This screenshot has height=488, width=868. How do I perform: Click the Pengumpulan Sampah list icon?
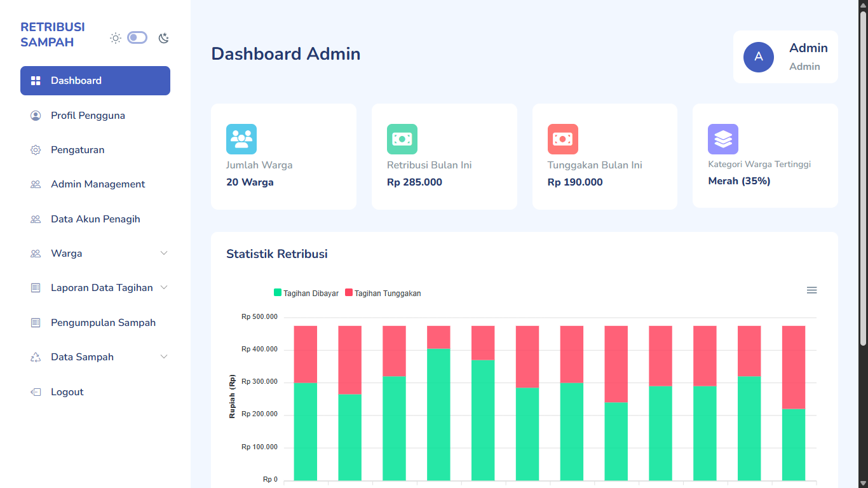click(x=36, y=323)
